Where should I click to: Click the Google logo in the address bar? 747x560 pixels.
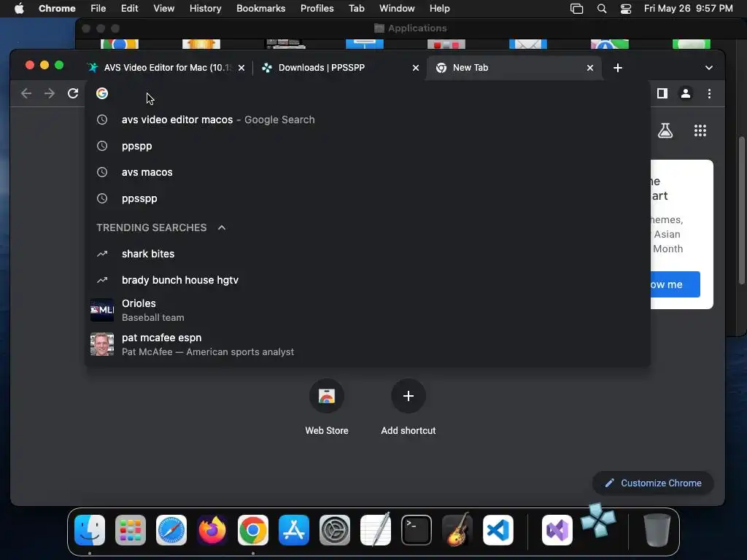(x=102, y=93)
